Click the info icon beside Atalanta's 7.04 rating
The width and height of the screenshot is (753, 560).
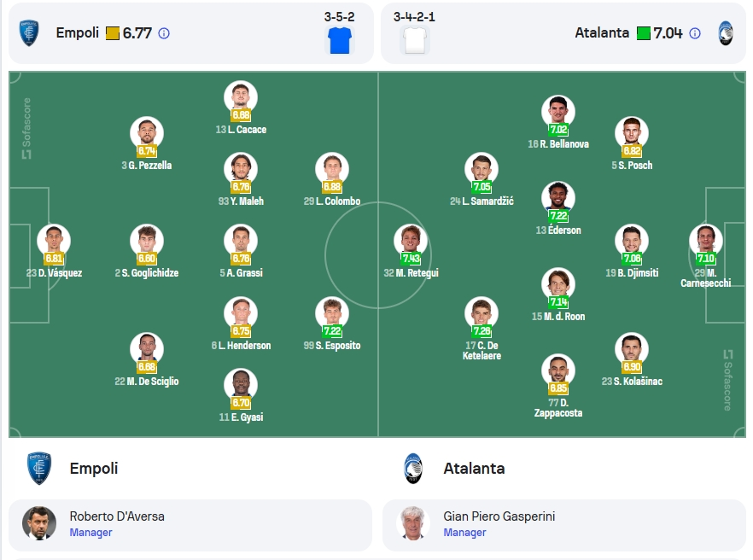(x=695, y=33)
